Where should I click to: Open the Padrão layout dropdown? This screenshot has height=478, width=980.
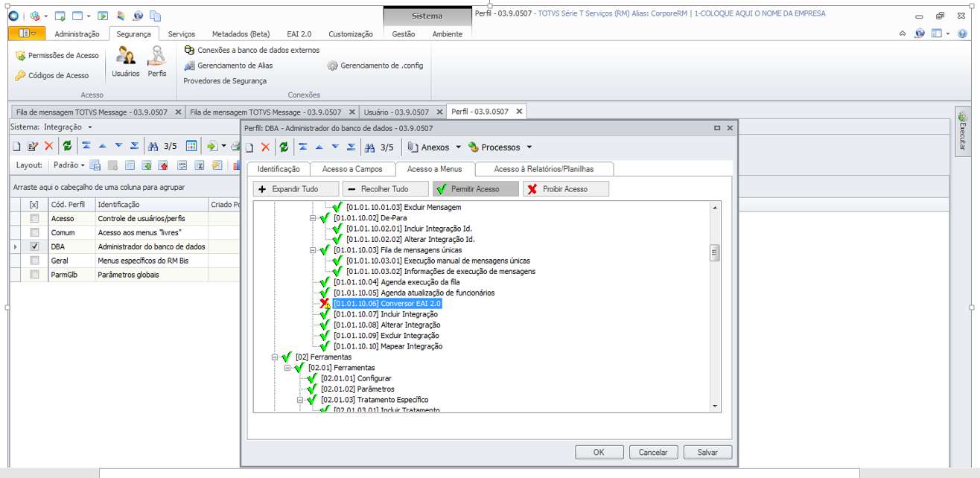[x=69, y=165]
